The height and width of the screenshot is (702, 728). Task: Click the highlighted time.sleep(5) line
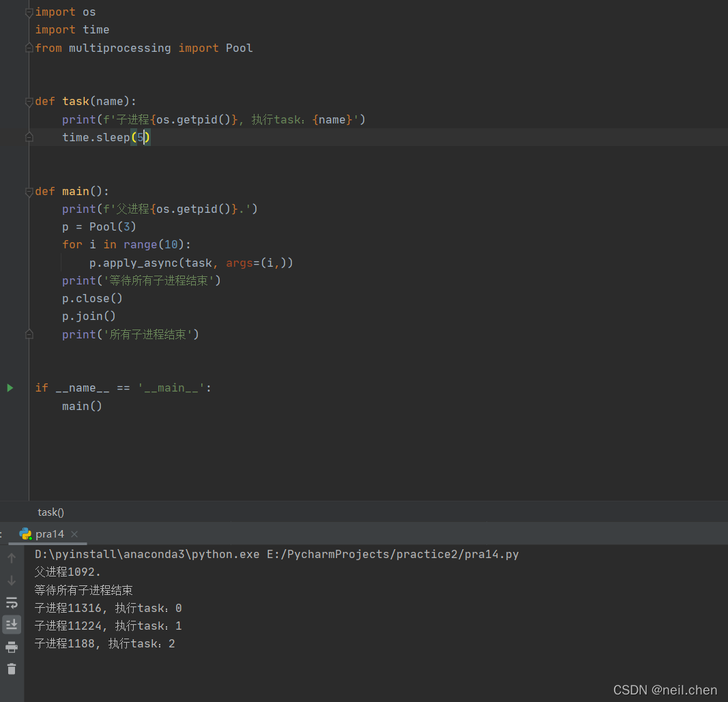pos(106,137)
